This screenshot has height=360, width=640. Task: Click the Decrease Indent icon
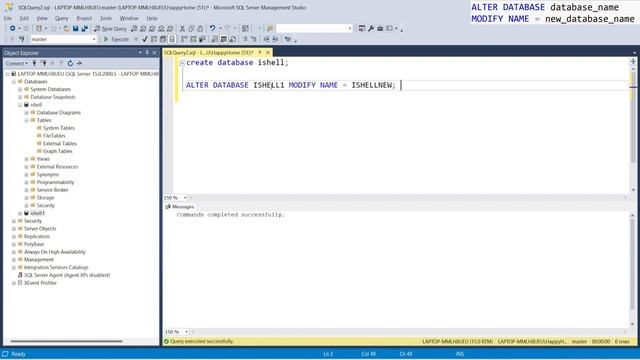coord(267,39)
